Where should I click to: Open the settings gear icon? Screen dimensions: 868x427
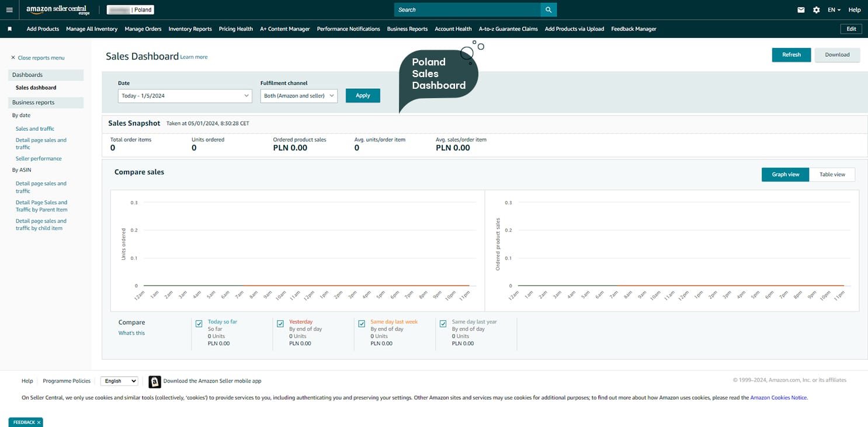coord(816,10)
